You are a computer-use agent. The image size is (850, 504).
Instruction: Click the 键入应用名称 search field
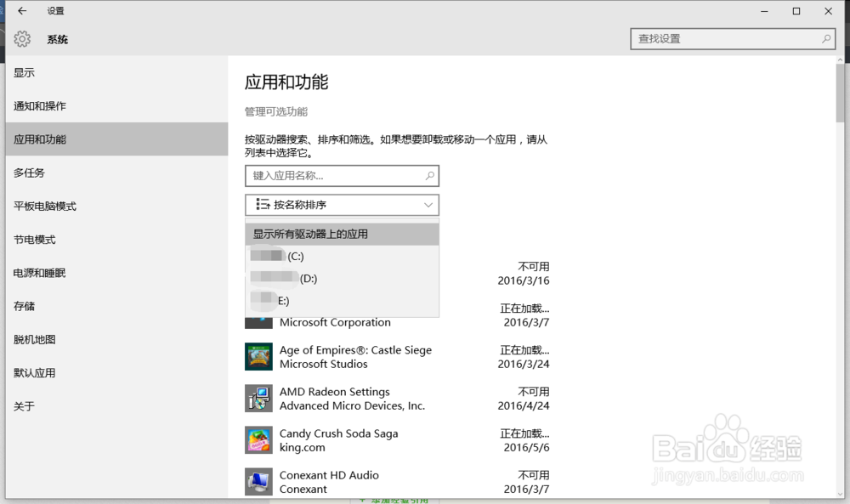point(342,176)
